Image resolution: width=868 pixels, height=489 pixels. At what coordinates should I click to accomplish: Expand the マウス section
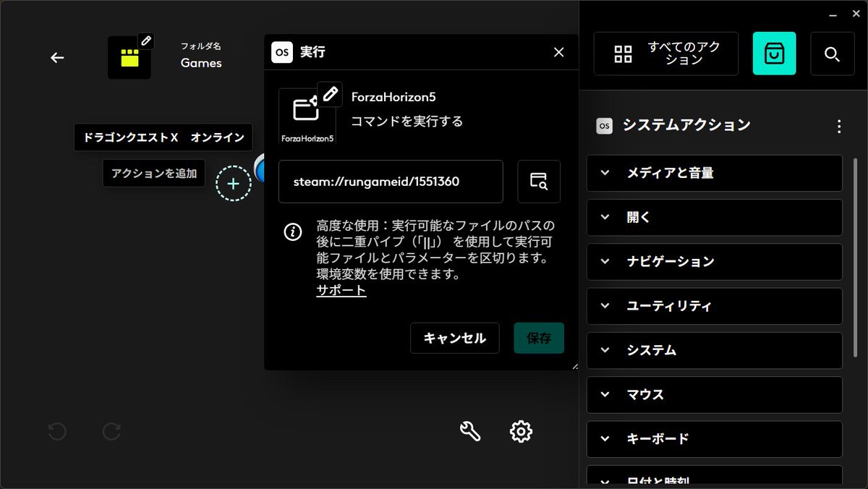point(715,395)
